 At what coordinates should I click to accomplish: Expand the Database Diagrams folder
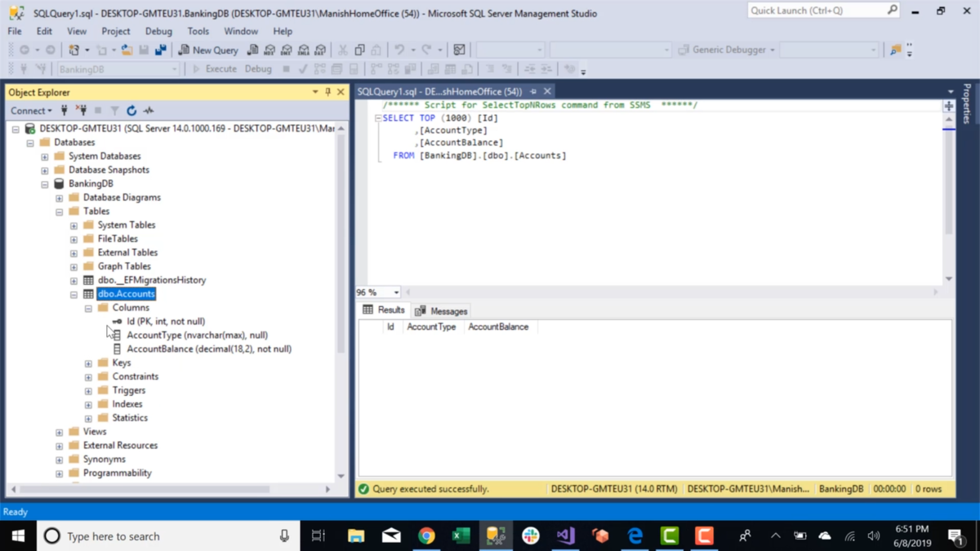click(x=60, y=198)
